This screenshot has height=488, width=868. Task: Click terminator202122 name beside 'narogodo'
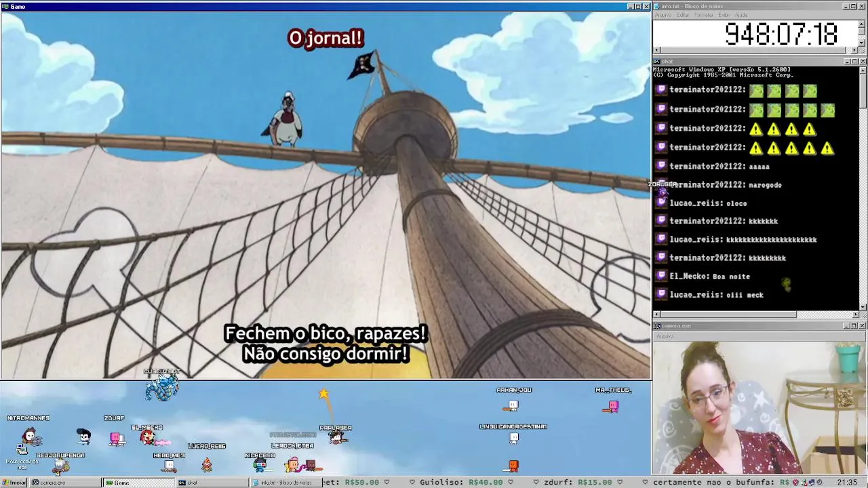click(707, 184)
